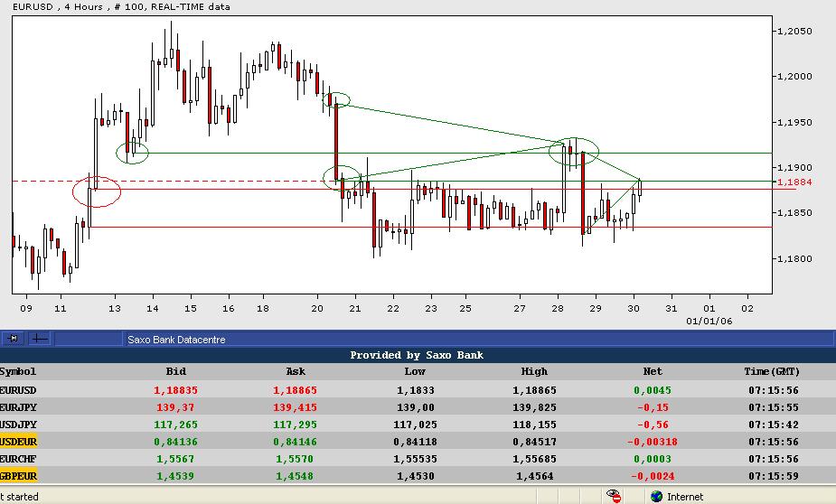
Task: Click EURUSD bid value 1,18835
Action: pyautogui.click(x=175, y=390)
